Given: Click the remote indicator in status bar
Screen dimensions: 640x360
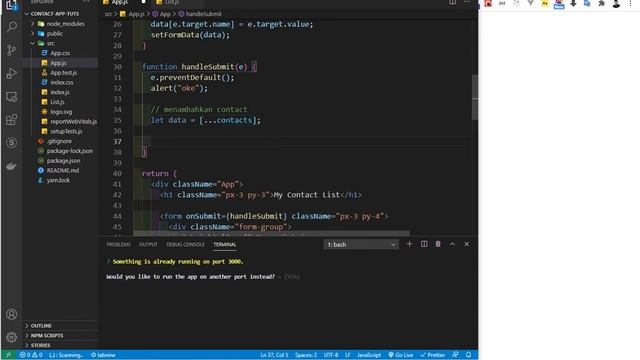Looking at the screenshot, I should (8, 355).
